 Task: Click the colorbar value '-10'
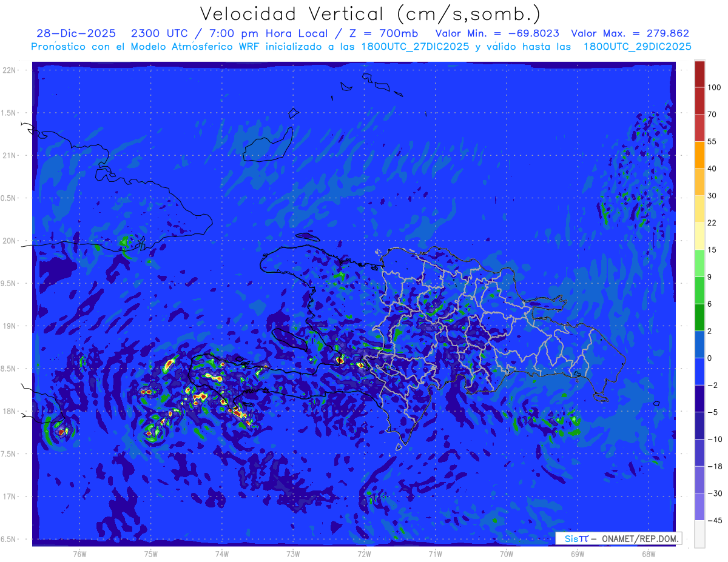(715, 439)
